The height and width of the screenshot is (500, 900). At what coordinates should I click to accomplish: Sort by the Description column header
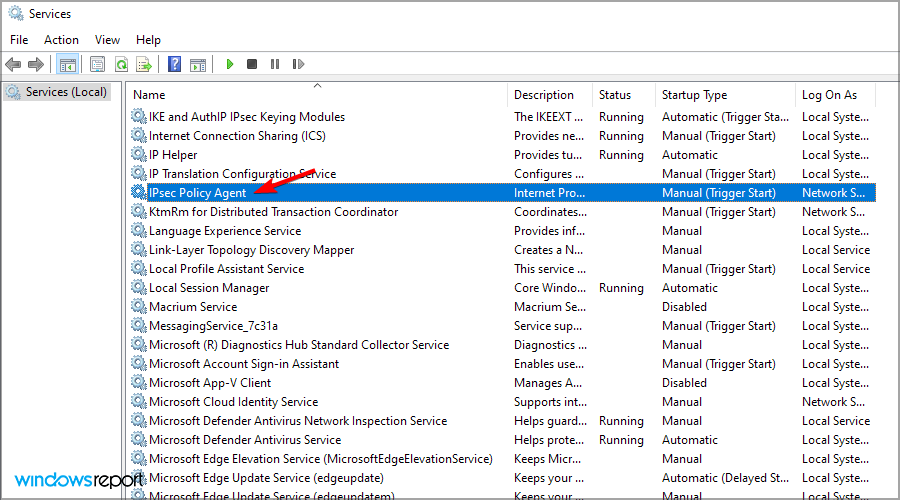[550, 95]
